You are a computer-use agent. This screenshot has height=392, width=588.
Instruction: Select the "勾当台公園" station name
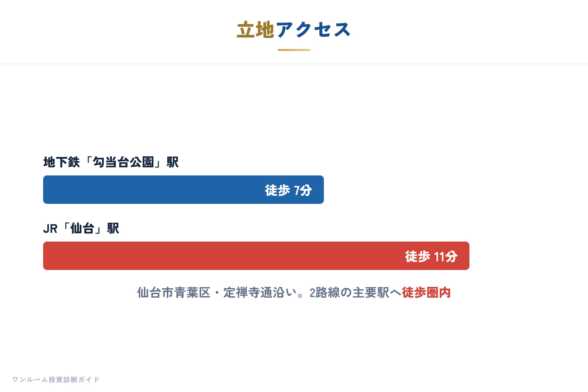pos(123,162)
